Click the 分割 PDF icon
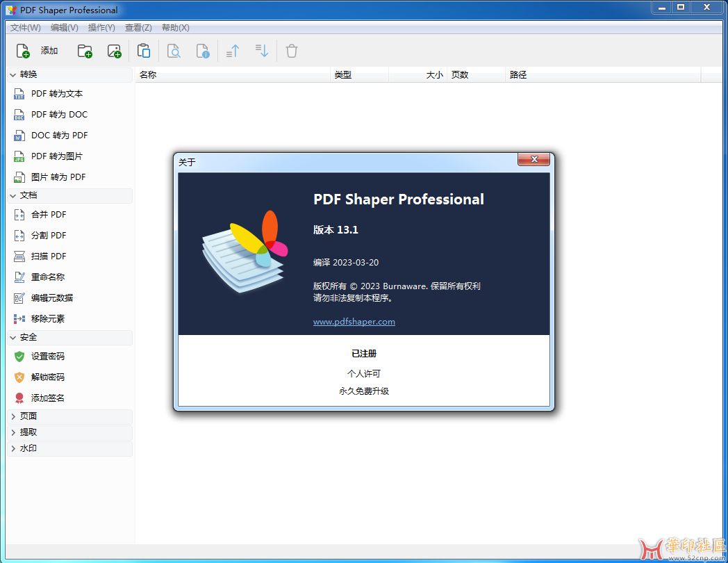Image resolution: width=728 pixels, height=563 pixels. (19, 236)
